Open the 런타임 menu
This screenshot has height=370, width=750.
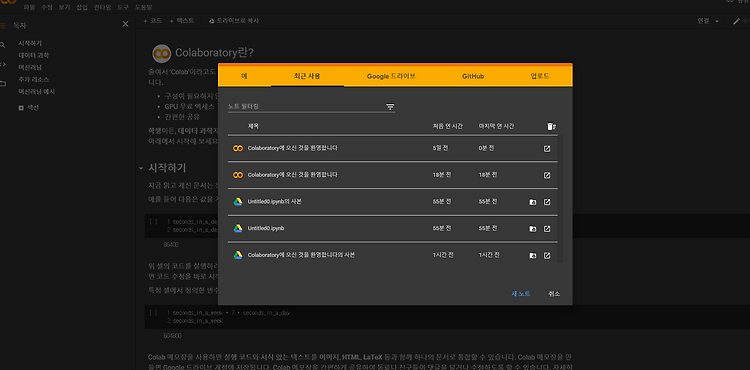[x=102, y=8]
